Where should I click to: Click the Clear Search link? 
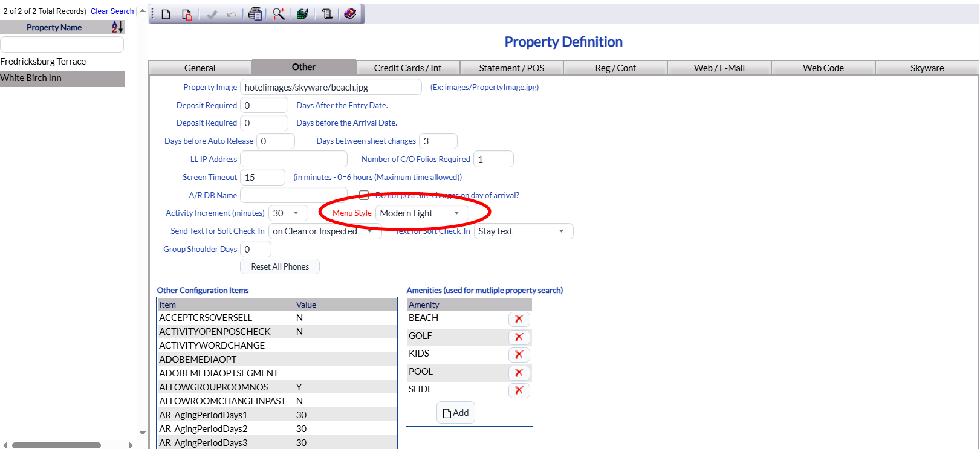point(112,11)
